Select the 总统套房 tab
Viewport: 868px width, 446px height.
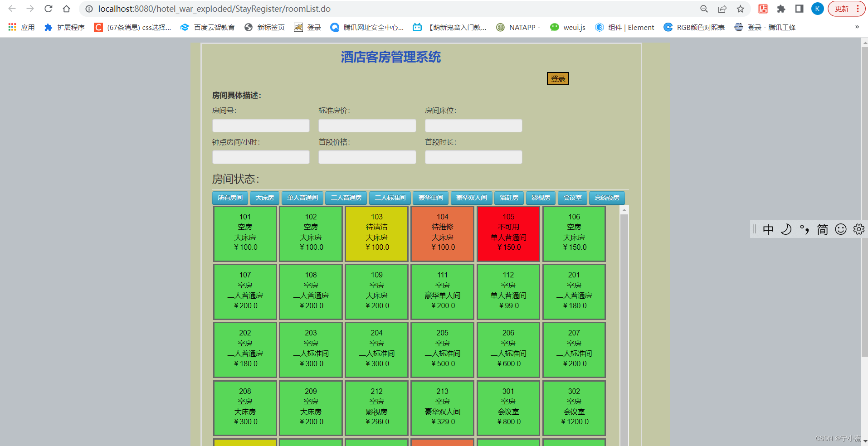[x=607, y=198]
